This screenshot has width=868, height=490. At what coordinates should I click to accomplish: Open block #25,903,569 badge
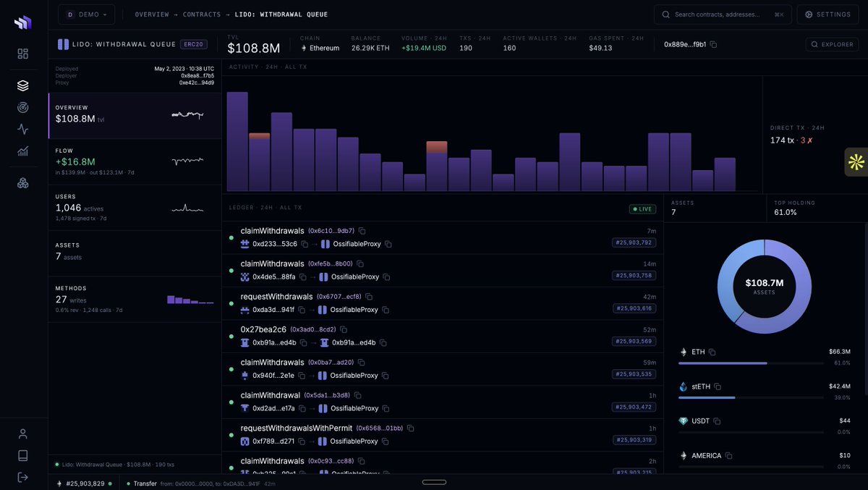click(634, 342)
